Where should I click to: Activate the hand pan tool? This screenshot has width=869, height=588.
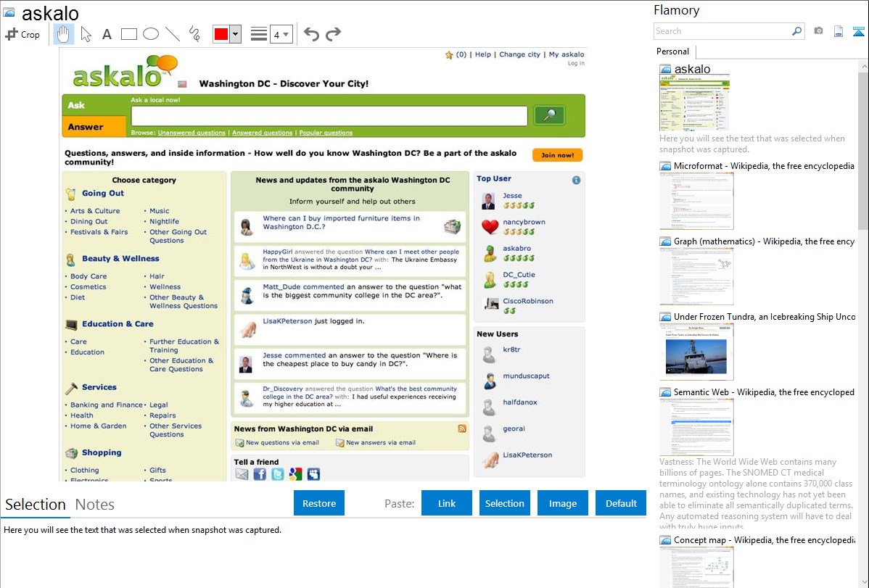point(63,34)
